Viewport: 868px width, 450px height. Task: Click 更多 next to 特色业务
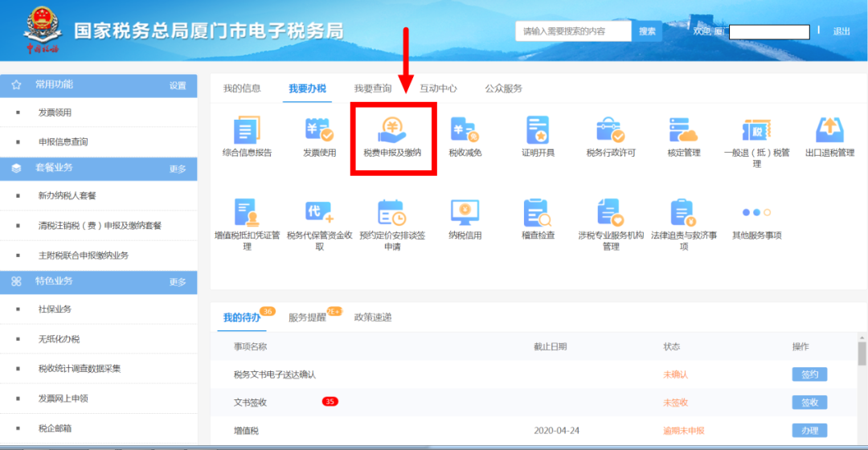click(178, 282)
